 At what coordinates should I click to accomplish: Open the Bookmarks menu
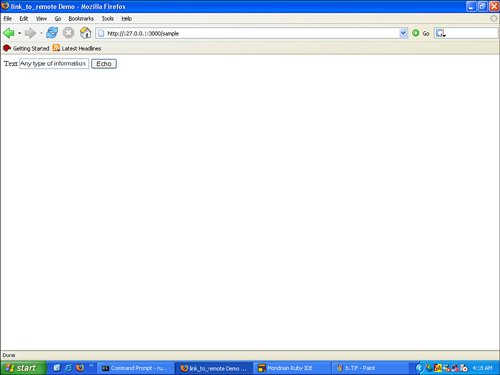[x=81, y=19]
